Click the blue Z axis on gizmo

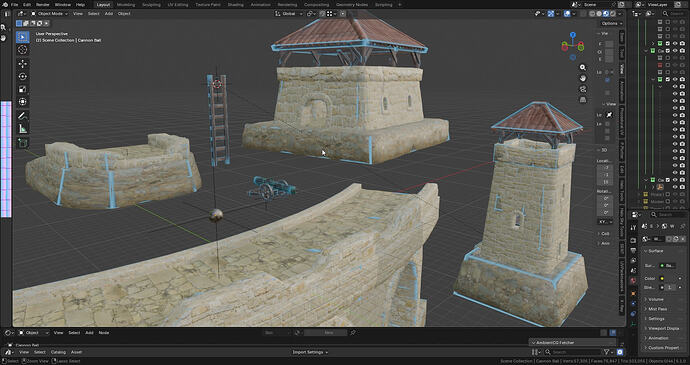pos(573,34)
